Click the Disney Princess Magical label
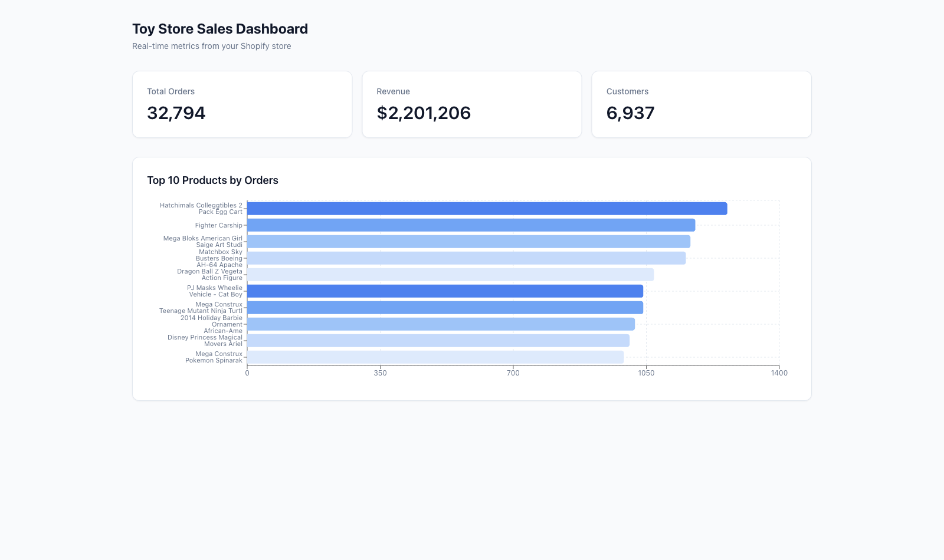 (205, 341)
